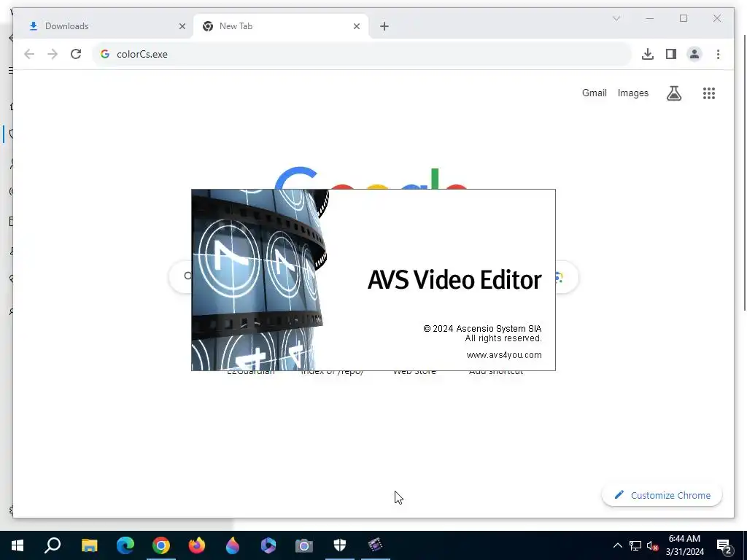Image resolution: width=747 pixels, height=560 pixels.
Task: Open Windows Security shield in taskbar
Action: 340,545
